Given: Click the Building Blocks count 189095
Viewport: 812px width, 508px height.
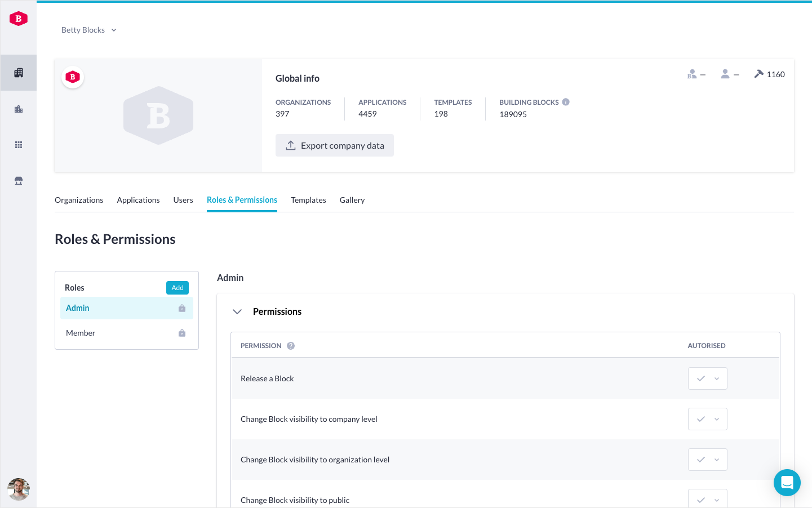Looking at the screenshot, I should pyautogui.click(x=513, y=114).
